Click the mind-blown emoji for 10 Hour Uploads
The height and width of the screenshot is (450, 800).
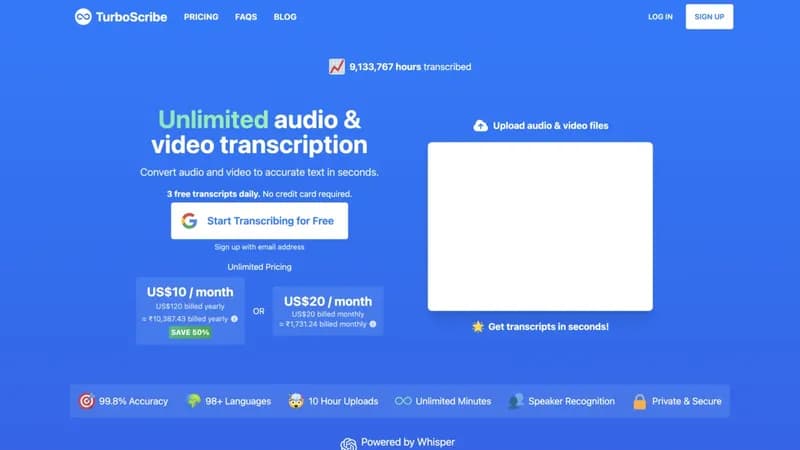296,401
